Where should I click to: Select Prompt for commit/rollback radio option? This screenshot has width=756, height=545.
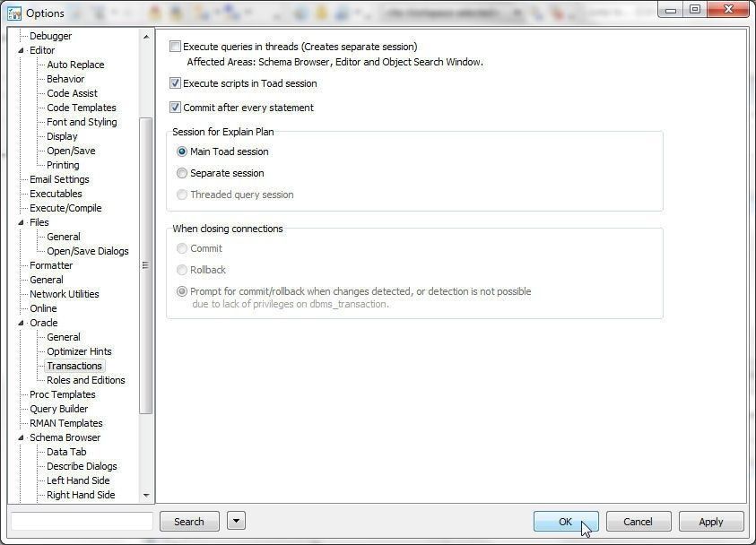[182, 291]
